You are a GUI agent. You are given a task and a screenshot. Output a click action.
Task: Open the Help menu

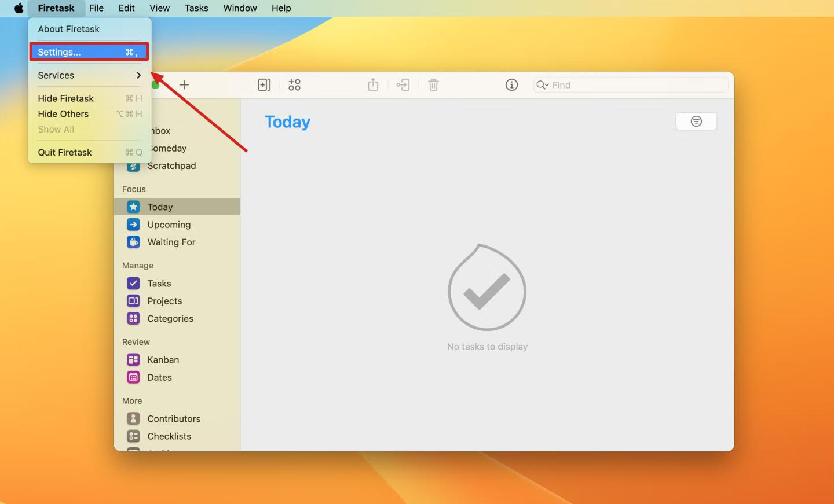281,8
